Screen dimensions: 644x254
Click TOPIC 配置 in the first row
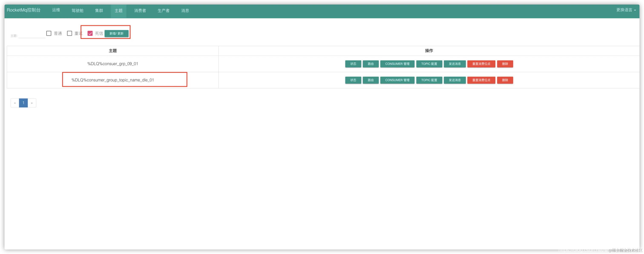point(429,64)
